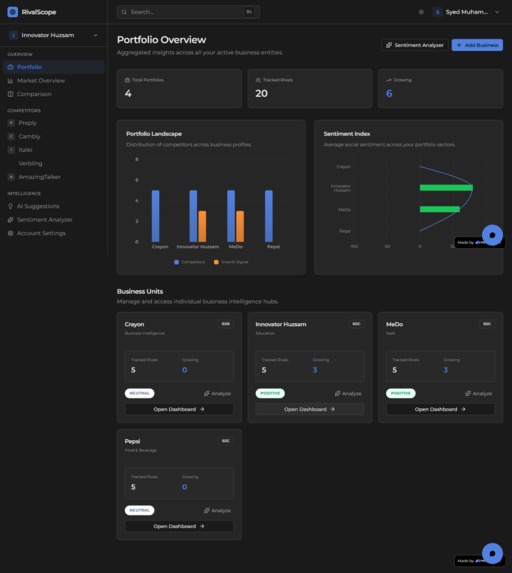The image size is (512, 573).
Task: Click the POSITIVE badge on Innovator Huzsam card
Action: [270, 393]
